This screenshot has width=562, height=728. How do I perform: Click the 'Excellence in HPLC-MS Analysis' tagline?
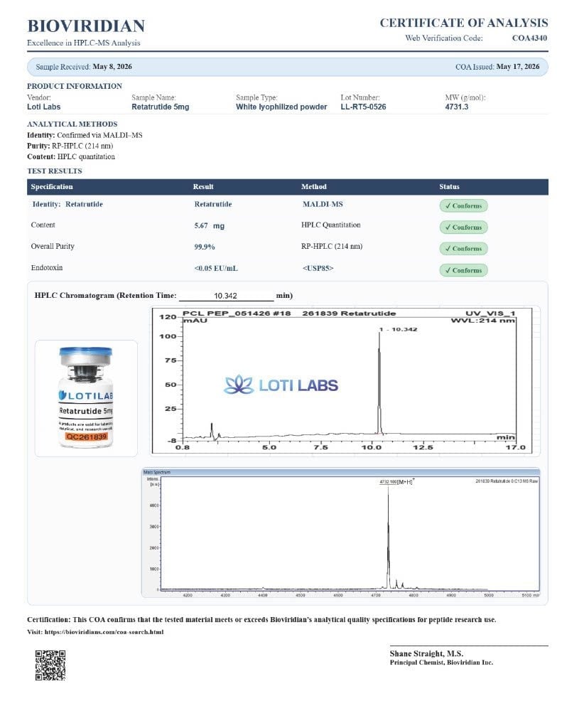click(84, 43)
